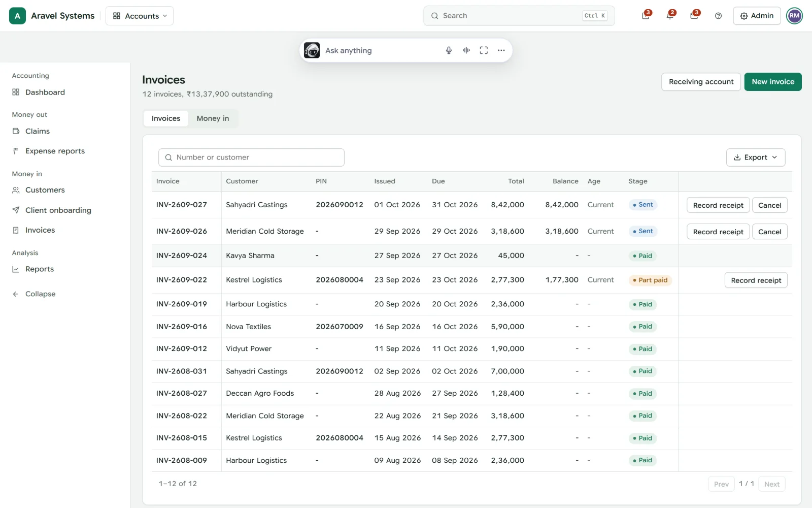The image size is (812, 508).
Task: Click customer Deccan Agro Foods
Action: (x=260, y=393)
